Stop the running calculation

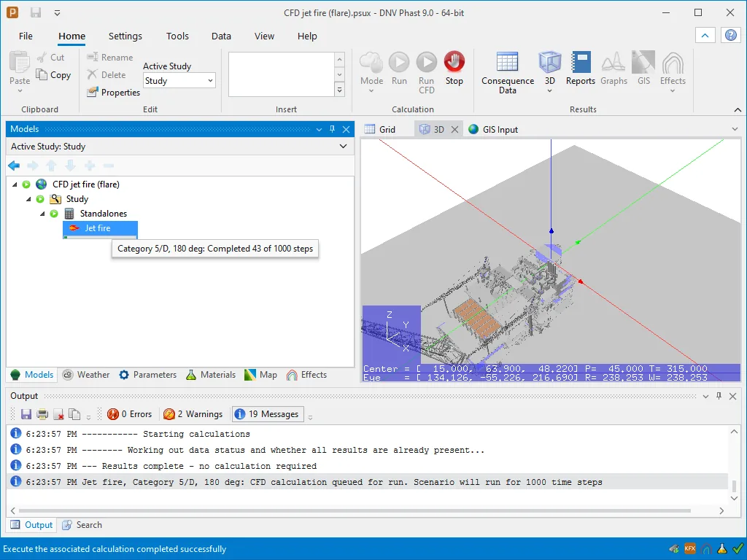tap(454, 69)
